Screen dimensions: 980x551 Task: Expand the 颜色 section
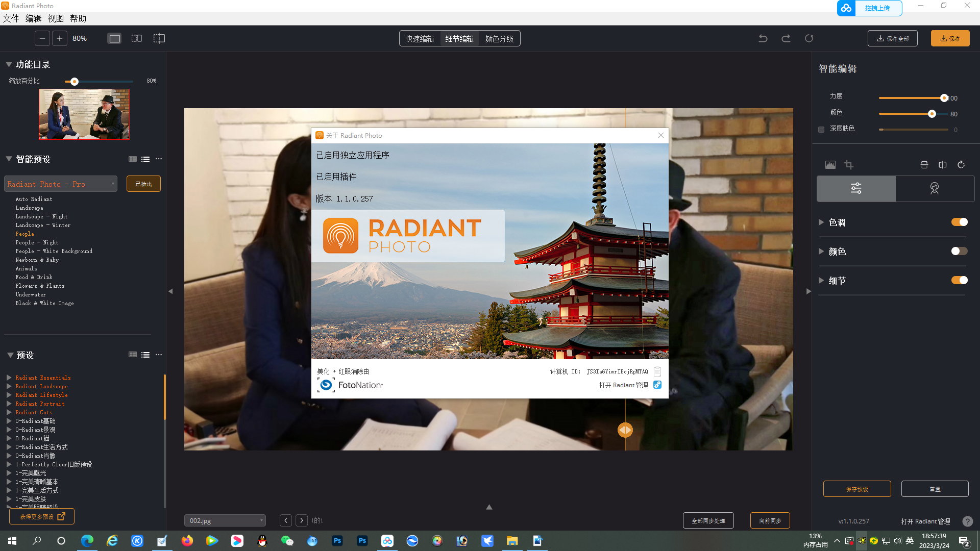(x=821, y=252)
